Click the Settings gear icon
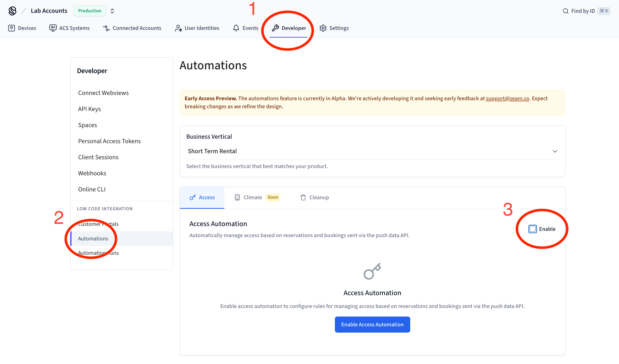 tap(323, 28)
